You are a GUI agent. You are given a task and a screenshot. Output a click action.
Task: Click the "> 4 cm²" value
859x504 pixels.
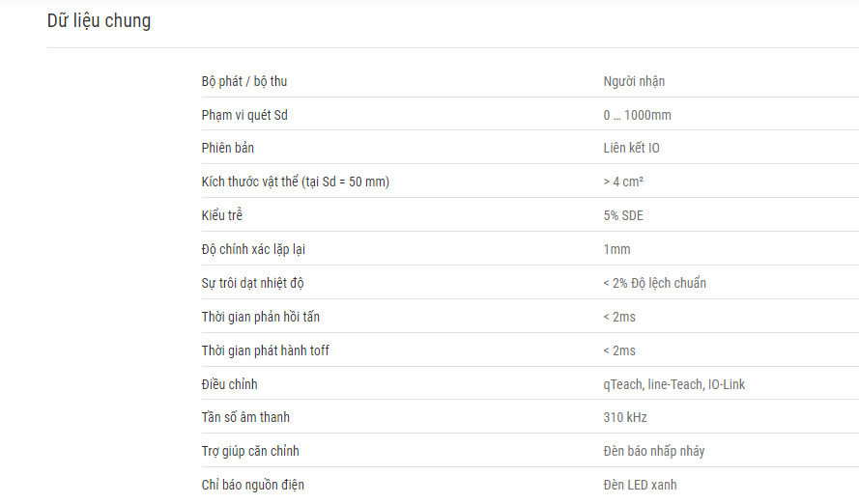click(x=624, y=182)
